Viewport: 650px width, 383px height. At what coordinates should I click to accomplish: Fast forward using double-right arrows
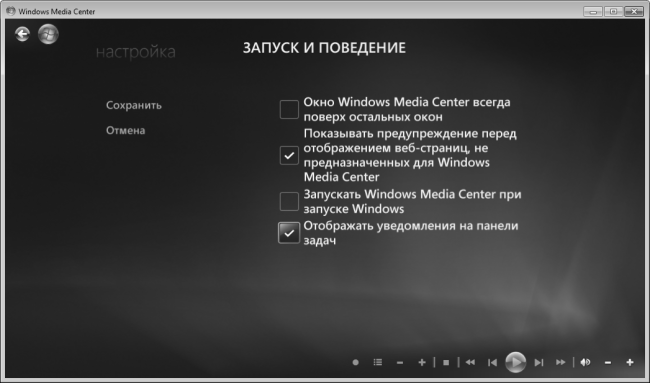[x=560, y=362]
